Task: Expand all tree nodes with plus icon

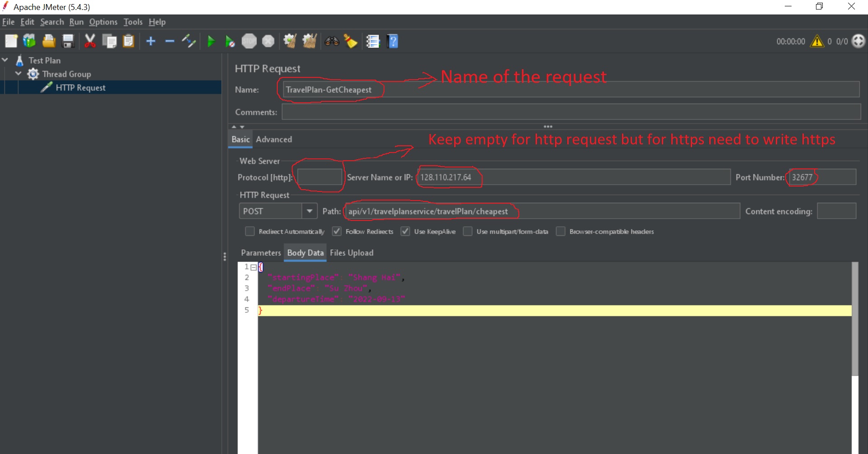Action: tap(151, 41)
